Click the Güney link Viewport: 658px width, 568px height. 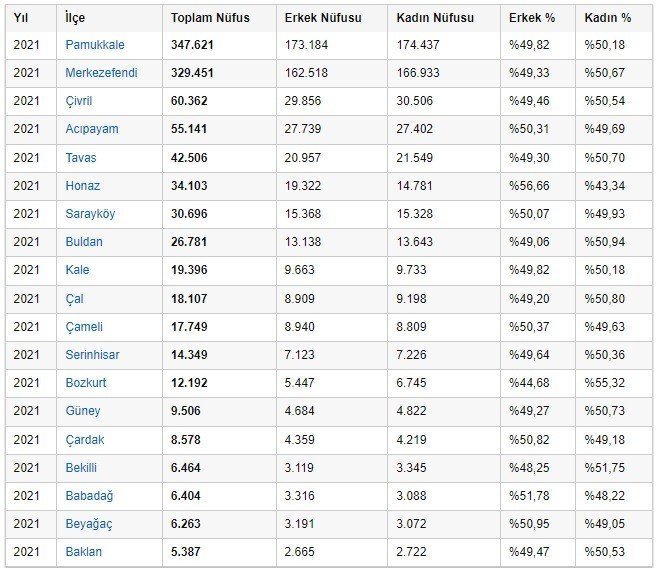coord(83,411)
